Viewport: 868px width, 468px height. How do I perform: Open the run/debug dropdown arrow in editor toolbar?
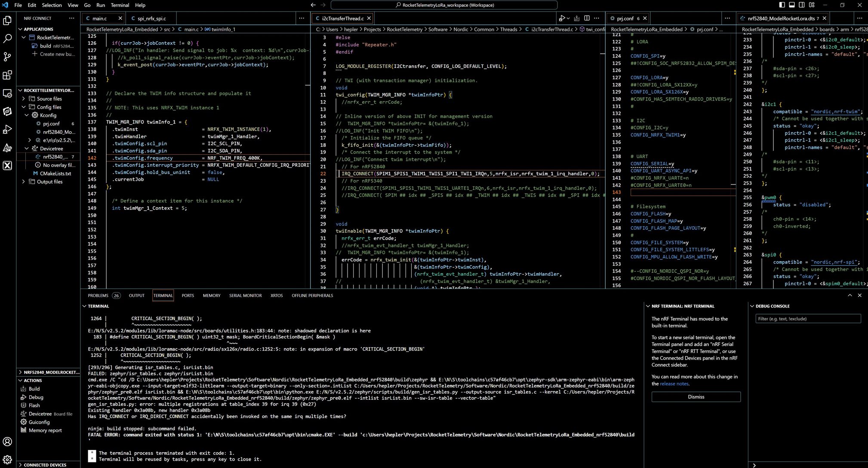[x=568, y=18]
